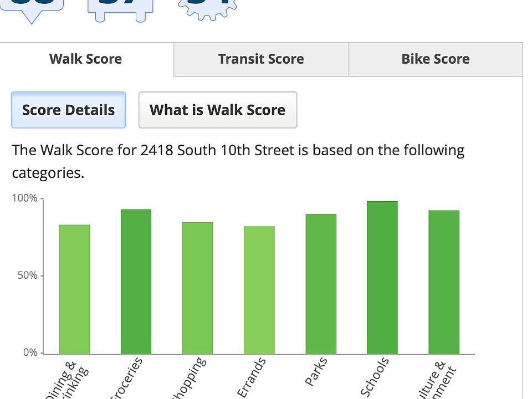Select the Walk Score tab
This screenshot has width=532, height=399.
(x=86, y=59)
